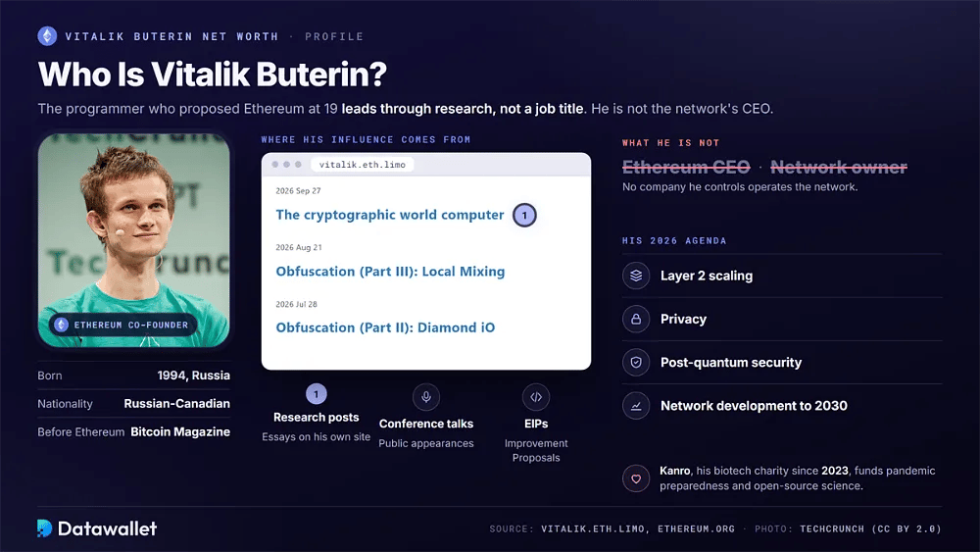Click the Datawallet logo icon
Image resolution: width=980 pixels, height=552 pixels.
44,528
